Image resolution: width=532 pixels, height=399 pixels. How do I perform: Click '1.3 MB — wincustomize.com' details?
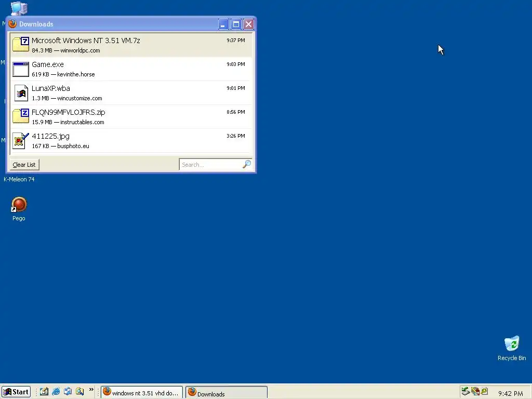point(67,98)
